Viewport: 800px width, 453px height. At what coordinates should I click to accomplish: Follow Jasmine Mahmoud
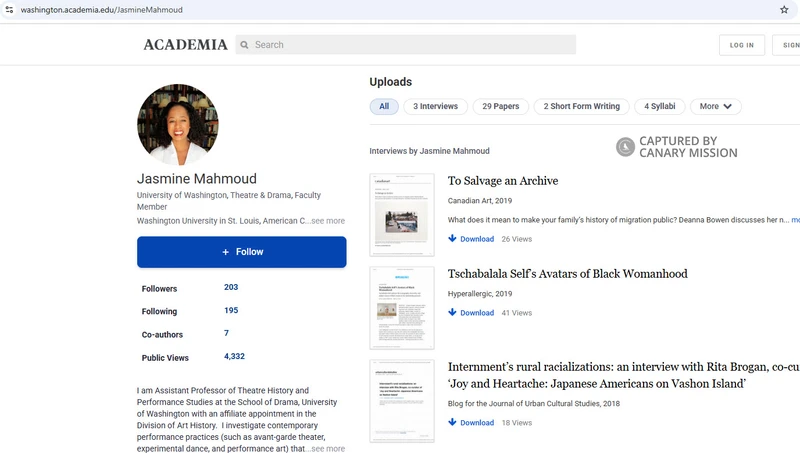(241, 252)
